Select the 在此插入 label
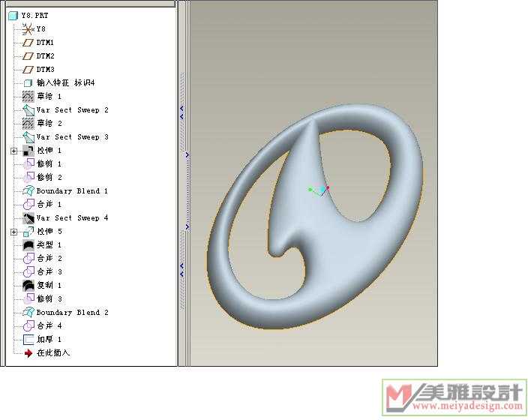 53,353
